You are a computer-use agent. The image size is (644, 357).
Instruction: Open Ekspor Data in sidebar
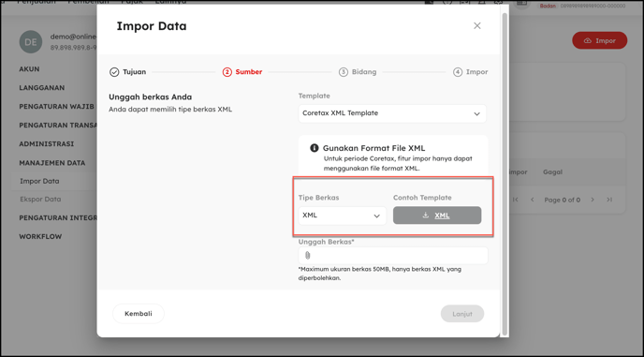click(x=40, y=199)
